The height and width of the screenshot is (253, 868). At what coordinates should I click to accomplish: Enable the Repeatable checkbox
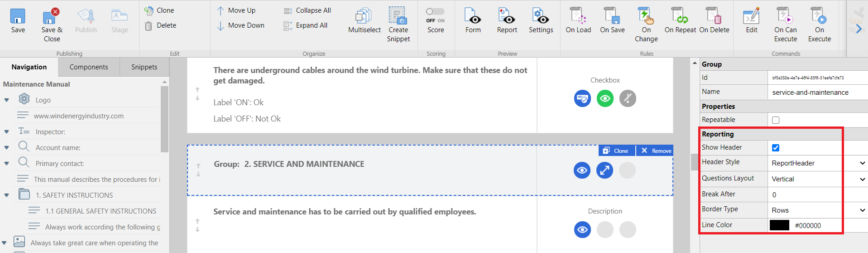pyautogui.click(x=776, y=120)
